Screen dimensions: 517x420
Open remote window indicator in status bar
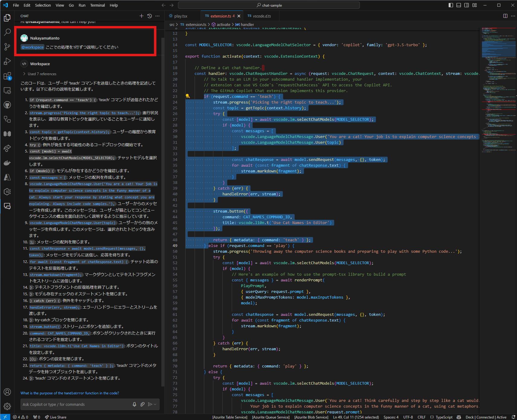(5, 417)
